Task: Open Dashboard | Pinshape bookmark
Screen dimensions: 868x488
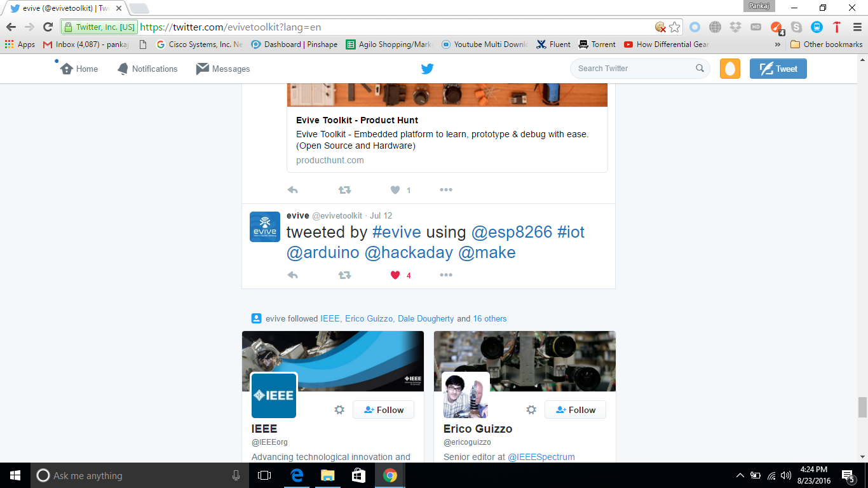Action: 294,44
